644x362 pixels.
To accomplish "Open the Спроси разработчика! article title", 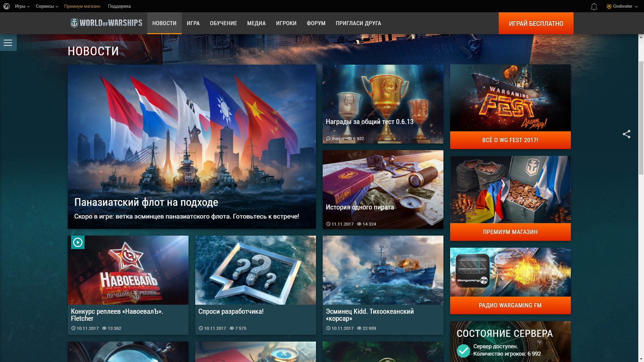I will [231, 311].
